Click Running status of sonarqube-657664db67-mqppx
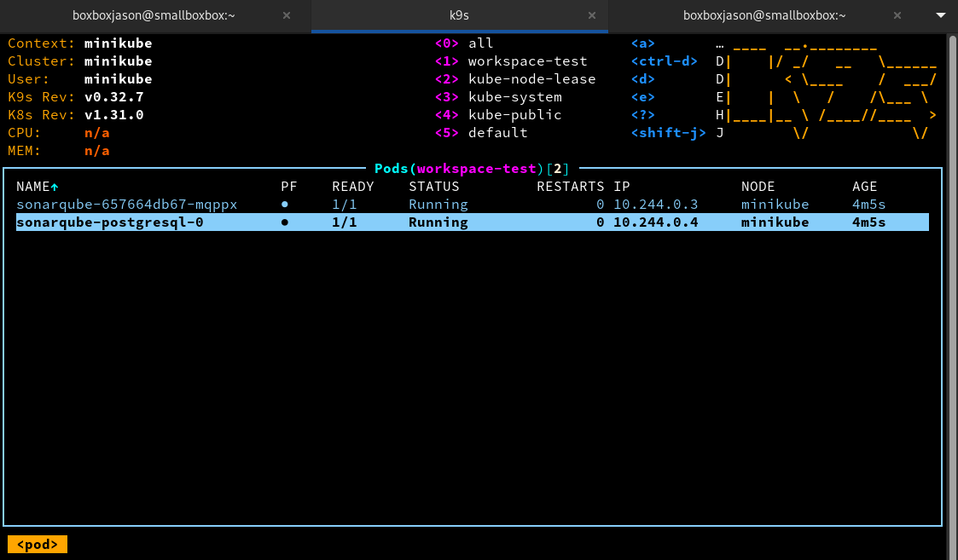The width and height of the screenshot is (958, 560). (438, 205)
